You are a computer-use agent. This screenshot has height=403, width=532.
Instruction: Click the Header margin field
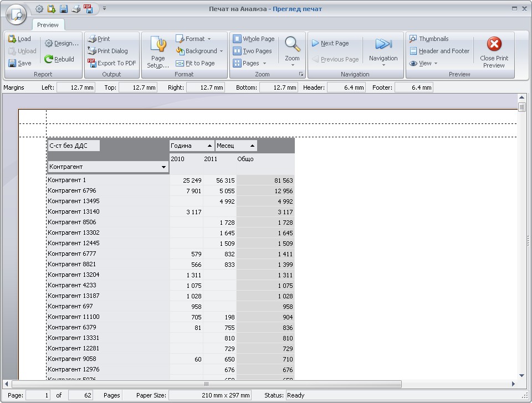[x=346, y=87]
